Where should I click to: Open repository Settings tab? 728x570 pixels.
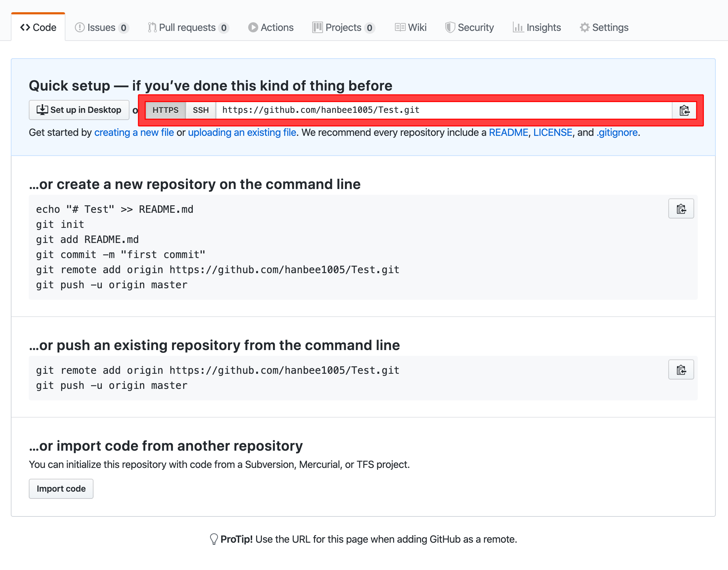point(604,28)
